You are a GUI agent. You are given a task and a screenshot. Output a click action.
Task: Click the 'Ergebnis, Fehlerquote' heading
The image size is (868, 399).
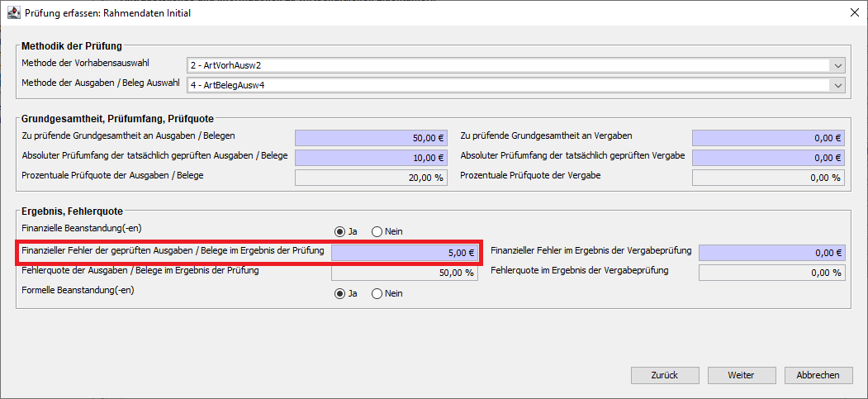point(72,211)
